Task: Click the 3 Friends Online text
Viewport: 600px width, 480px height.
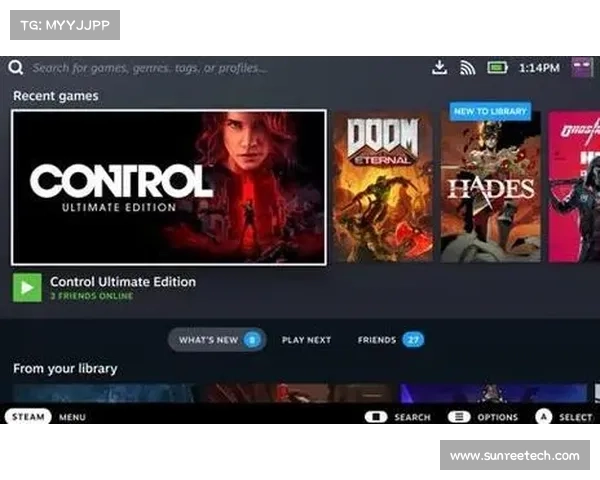Action: (92, 296)
